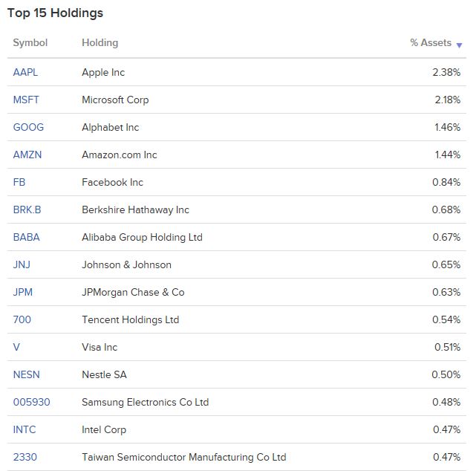Image resolution: width=476 pixels, height=471 pixels.
Task: Open the 005930 Samsung symbol link
Action: pos(32,402)
